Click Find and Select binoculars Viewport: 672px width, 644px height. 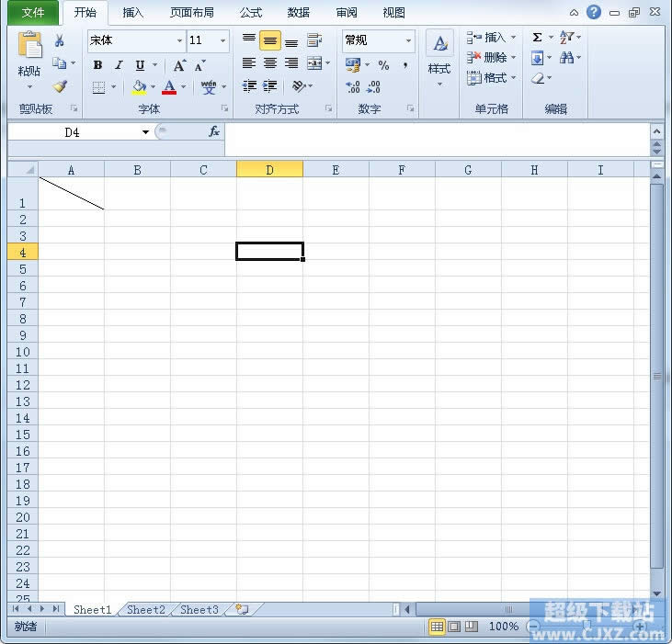tap(566, 57)
